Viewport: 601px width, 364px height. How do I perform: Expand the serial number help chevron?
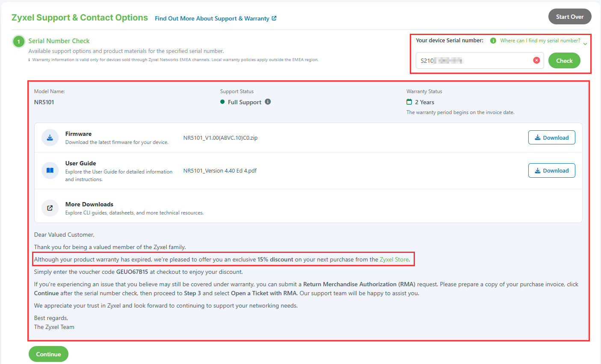tap(585, 44)
